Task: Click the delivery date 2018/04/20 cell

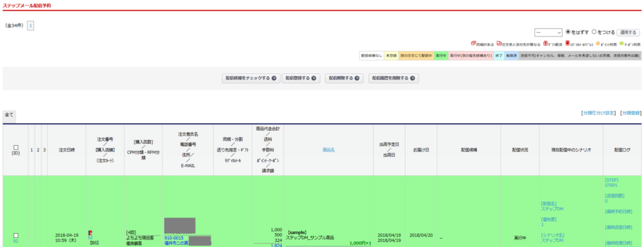Action: tap(421, 236)
